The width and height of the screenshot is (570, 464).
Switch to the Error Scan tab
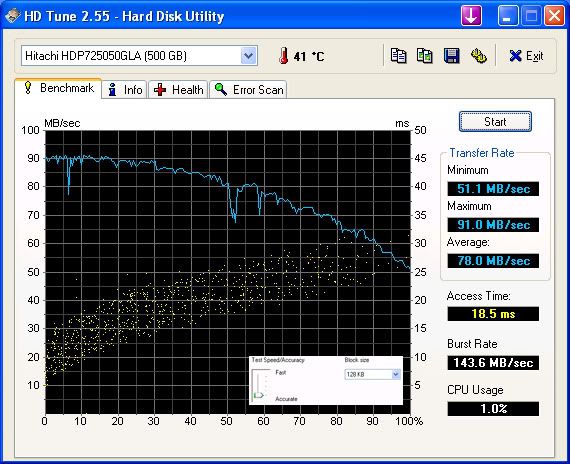(248, 89)
